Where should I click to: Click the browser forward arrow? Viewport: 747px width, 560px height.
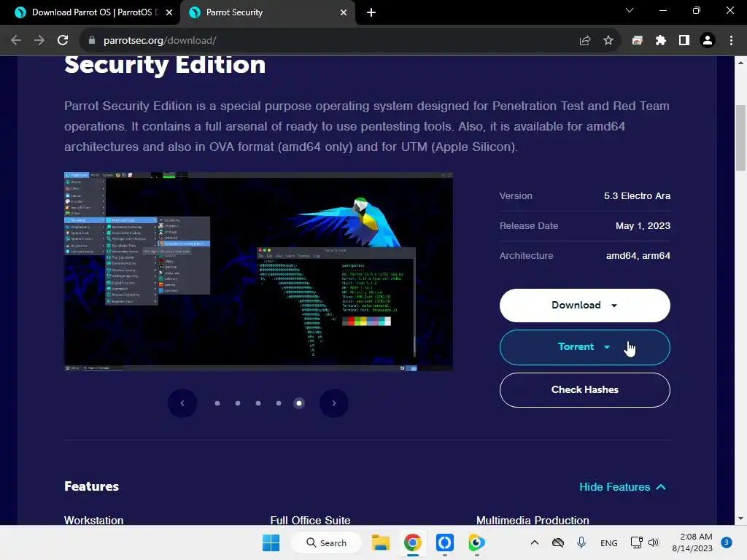pyautogui.click(x=39, y=41)
